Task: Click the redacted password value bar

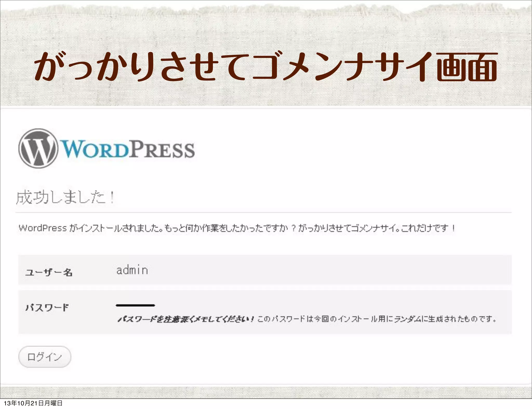Action: click(135, 305)
